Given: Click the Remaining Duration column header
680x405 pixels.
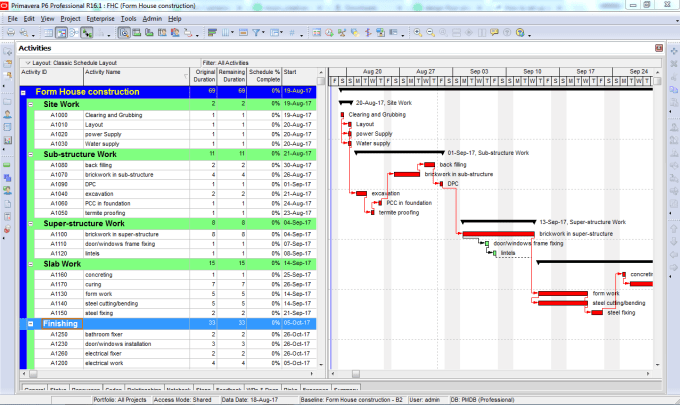Looking at the screenshot, I should pyautogui.click(x=232, y=76).
